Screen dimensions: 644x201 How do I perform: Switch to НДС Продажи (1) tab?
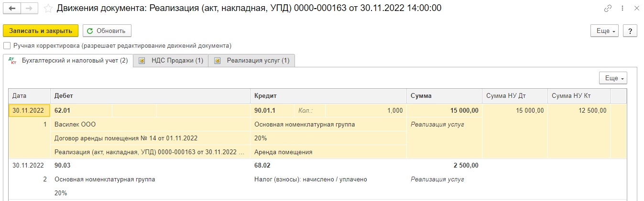pyautogui.click(x=171, y=61)
